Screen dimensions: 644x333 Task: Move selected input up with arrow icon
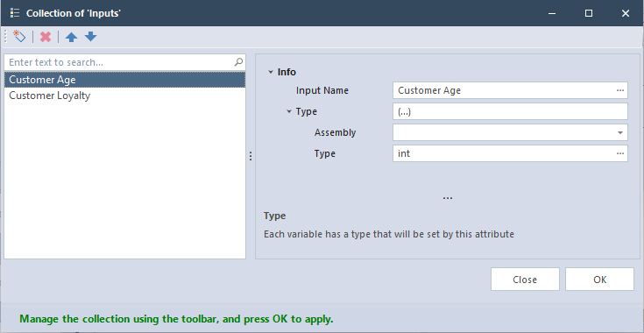pos(72,37)
